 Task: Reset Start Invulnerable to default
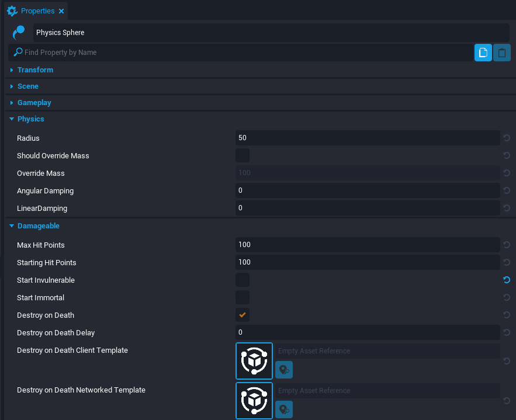pos(507,280)
